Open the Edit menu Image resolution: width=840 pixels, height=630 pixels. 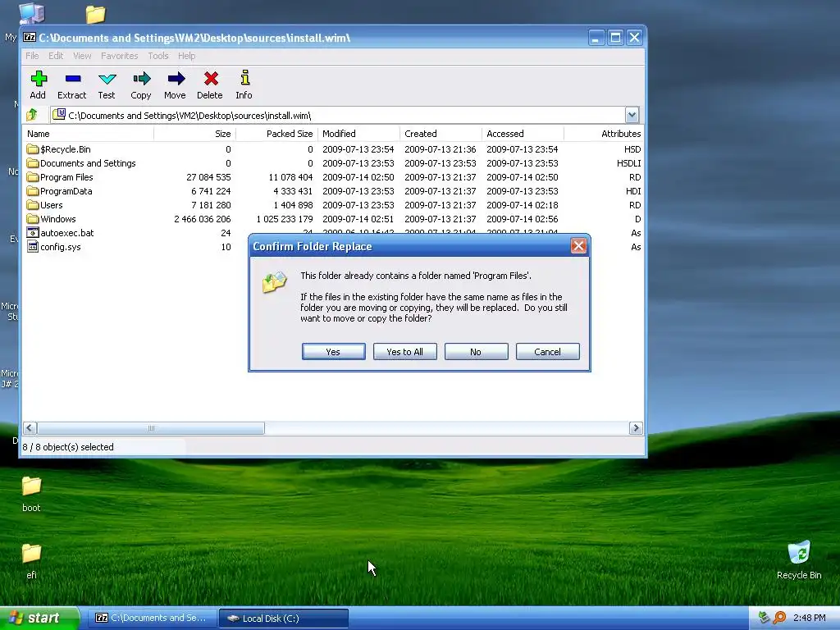pyautogui.click(x=56, y=56)
